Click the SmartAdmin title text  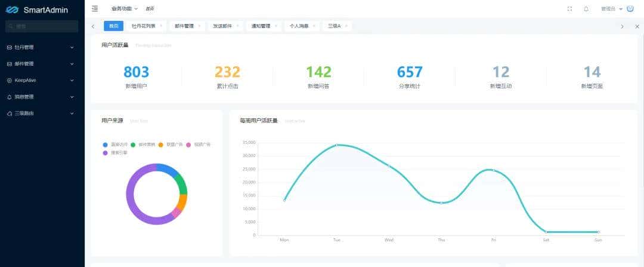coord(45,10)
